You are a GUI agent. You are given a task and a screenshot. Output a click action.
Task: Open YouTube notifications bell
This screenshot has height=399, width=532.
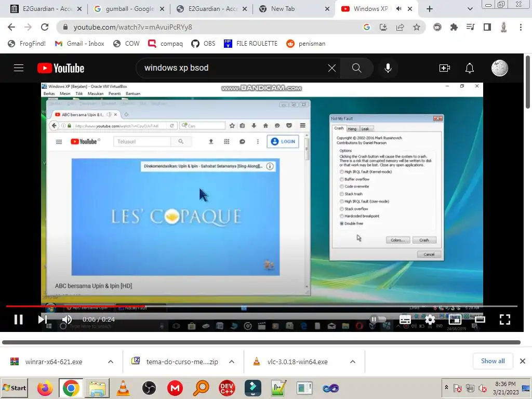470,68
